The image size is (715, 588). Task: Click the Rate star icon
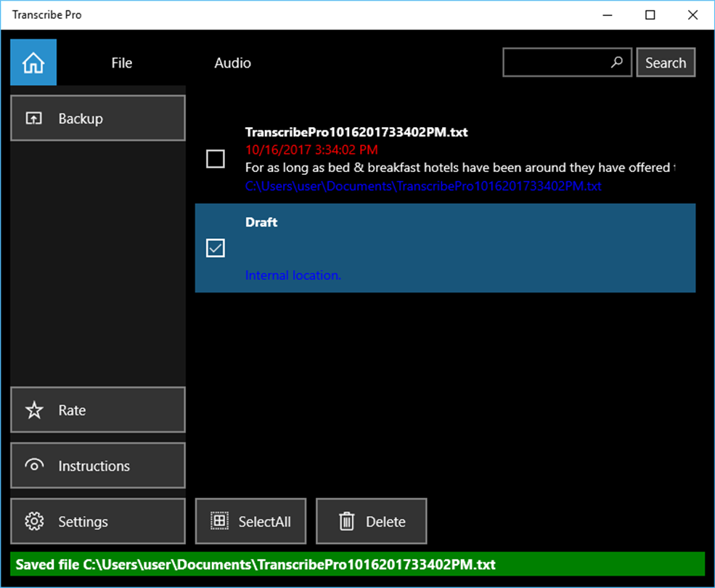point(34,410)
